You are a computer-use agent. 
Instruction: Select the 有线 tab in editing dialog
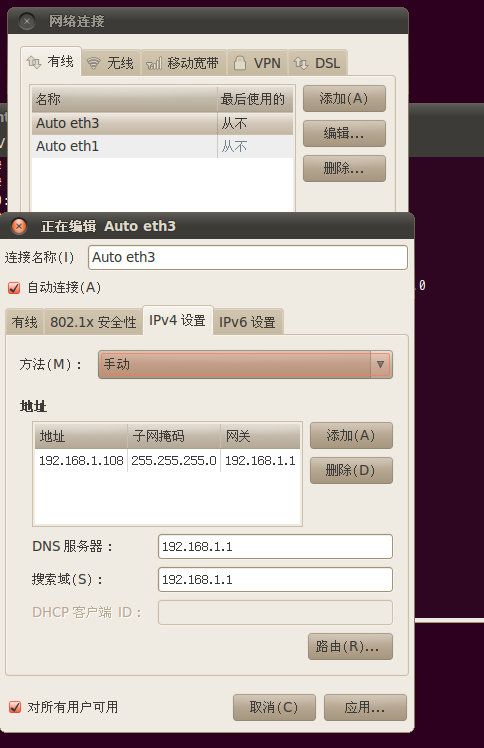[x=25, y=322]
